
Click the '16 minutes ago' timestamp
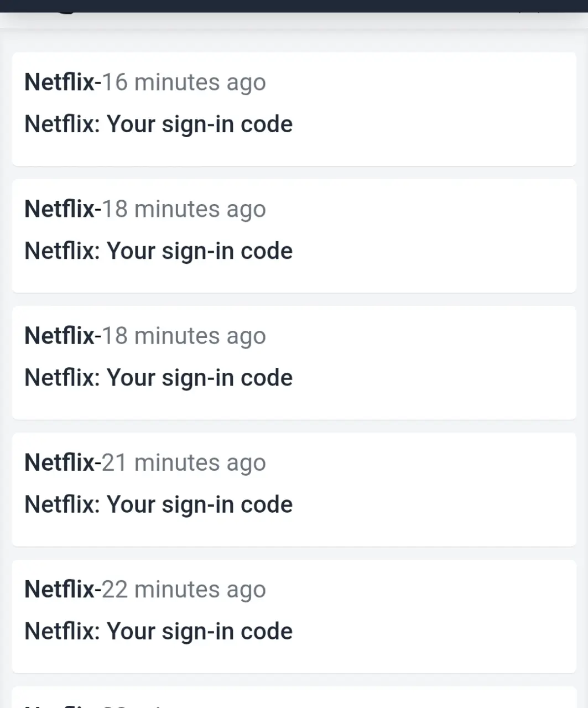click(184, 82)
